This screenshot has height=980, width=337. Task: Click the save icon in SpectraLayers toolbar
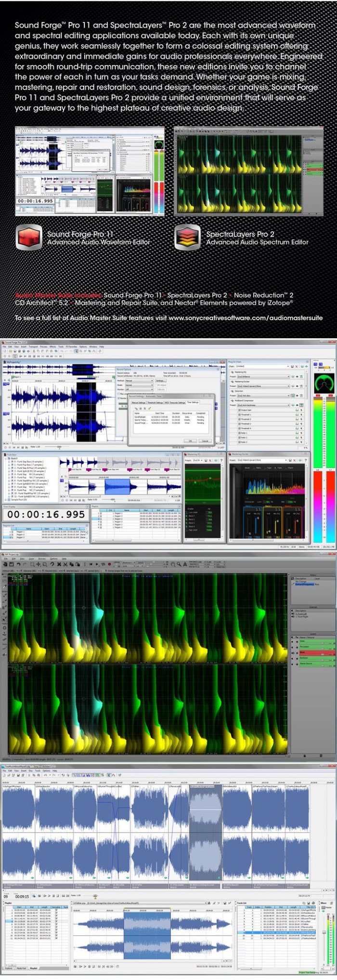12,564
